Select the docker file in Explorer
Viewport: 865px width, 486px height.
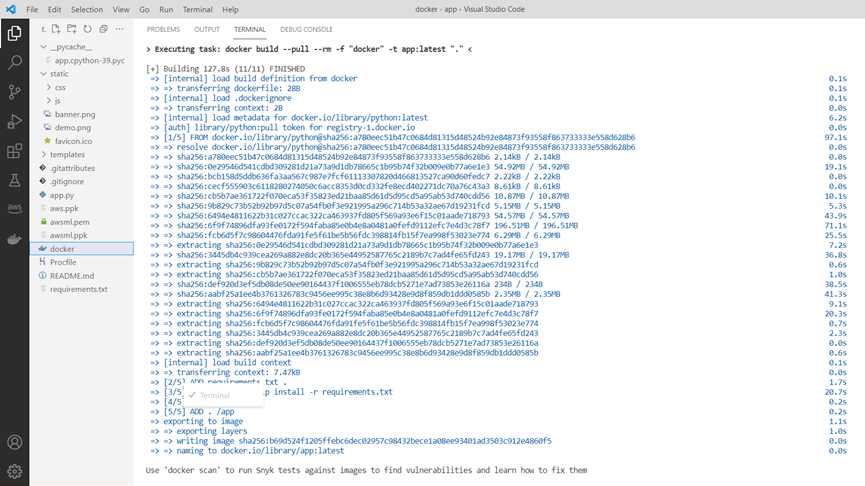[x=82, y=249]
